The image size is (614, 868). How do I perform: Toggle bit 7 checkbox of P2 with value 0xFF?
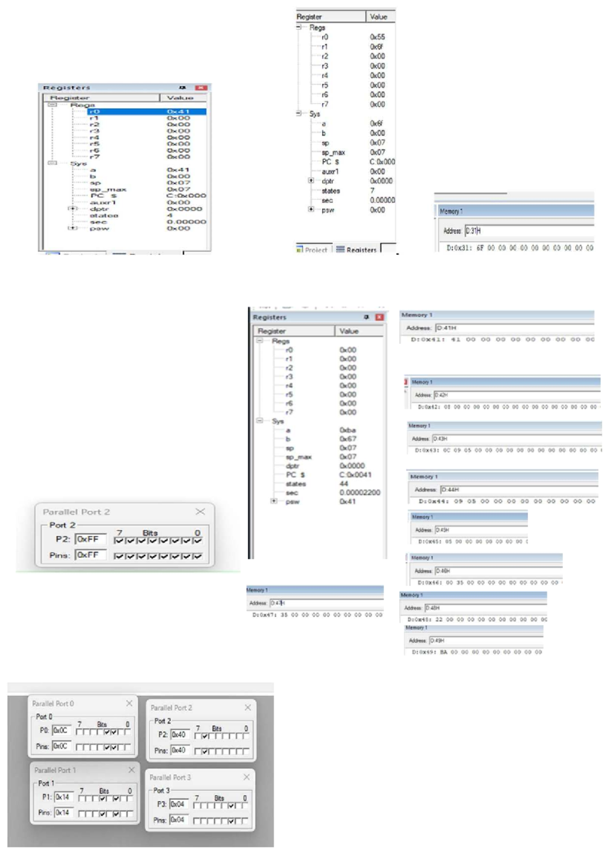[x=119, y=540]
